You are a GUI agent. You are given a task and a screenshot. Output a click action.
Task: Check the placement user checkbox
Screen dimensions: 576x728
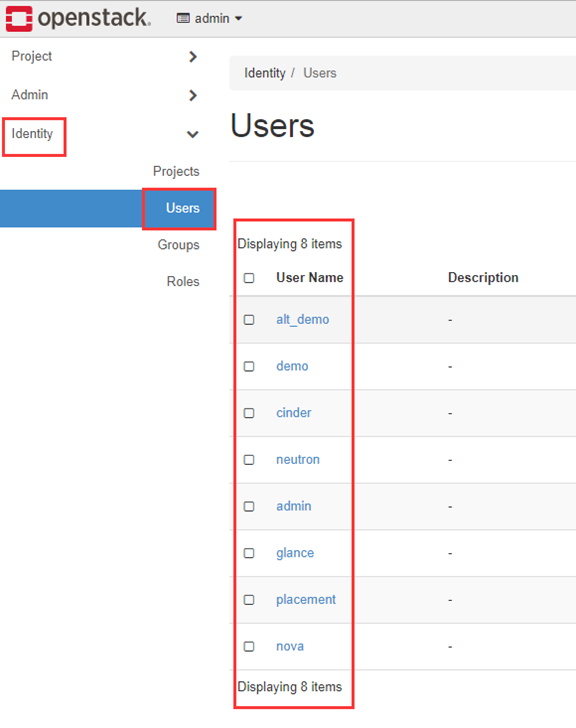(249, 600)
